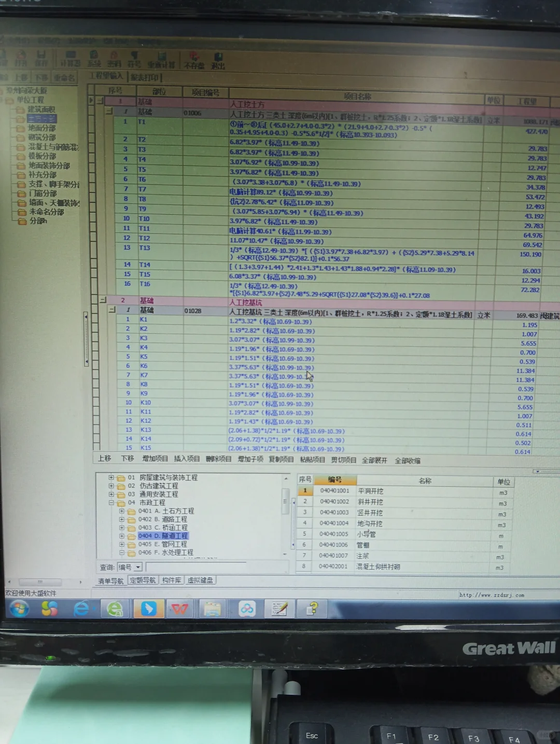Select the 未命名分部 folder icon

pos(22,212)
